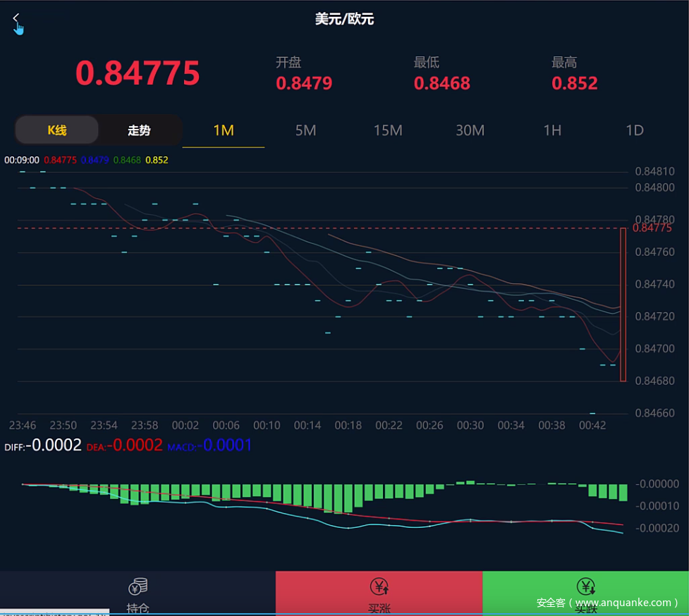This screenshot has height=616, width=689.
Task: Click the 开盘 opening price 0.8479
Action: click(304, 83)
